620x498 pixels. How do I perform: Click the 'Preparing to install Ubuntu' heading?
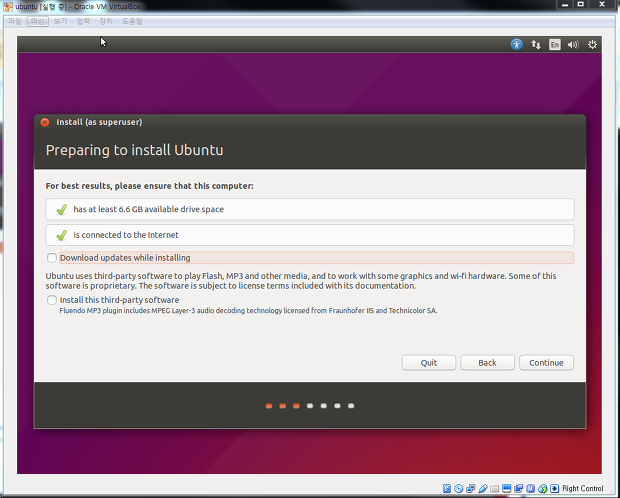pos(134,150)
